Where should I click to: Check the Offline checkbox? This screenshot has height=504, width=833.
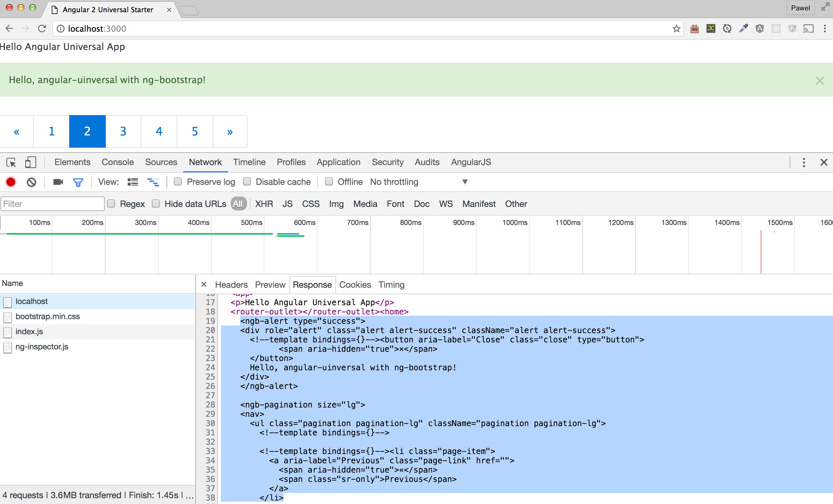(x=329, y=182)
